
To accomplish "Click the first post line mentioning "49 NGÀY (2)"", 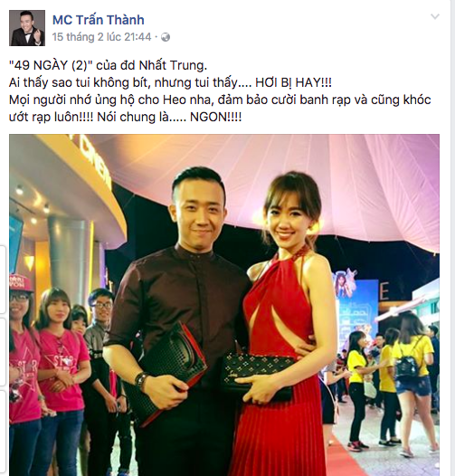I will pos(108,65).
